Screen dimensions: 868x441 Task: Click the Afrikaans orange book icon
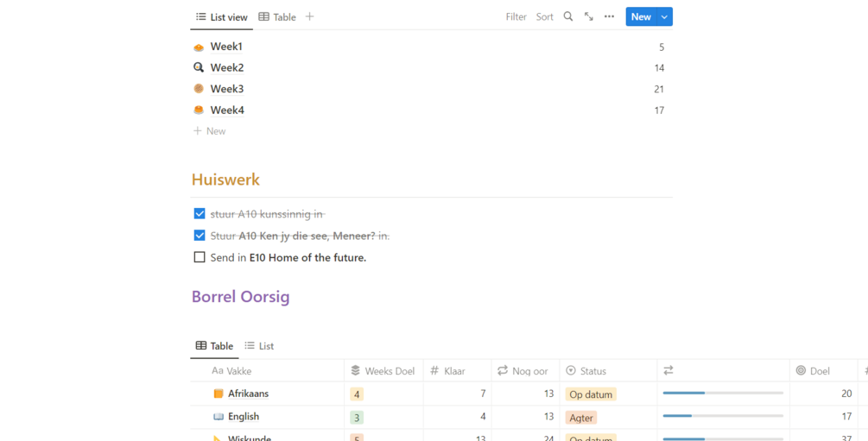pyautogui.click(x=219, y=394)
